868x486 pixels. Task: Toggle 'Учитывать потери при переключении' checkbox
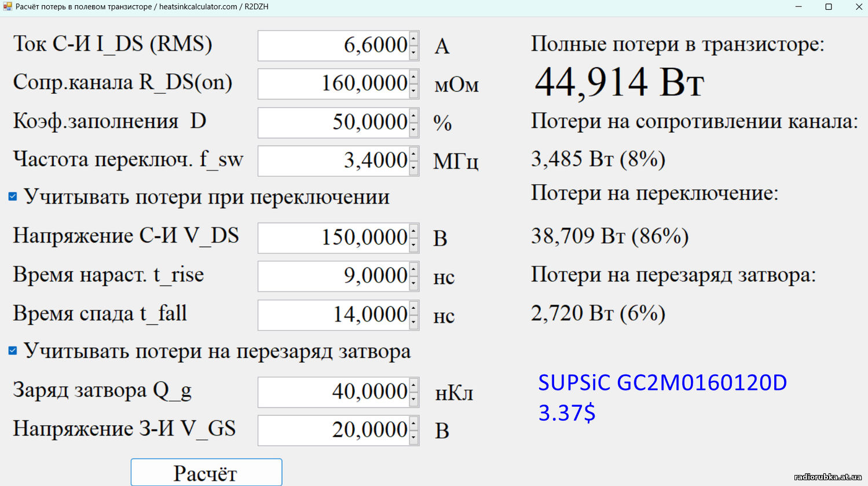tap(13, 196)
